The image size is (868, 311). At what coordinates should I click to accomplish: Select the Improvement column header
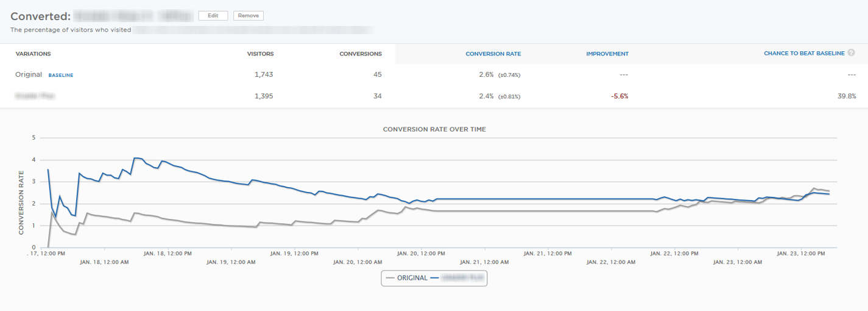click(x=607, y=54)
